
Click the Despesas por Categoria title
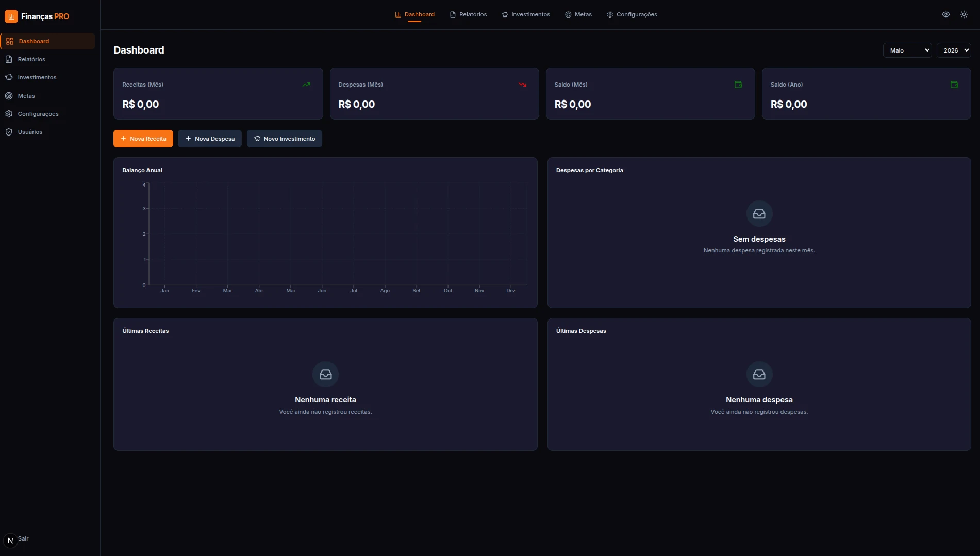590,170
